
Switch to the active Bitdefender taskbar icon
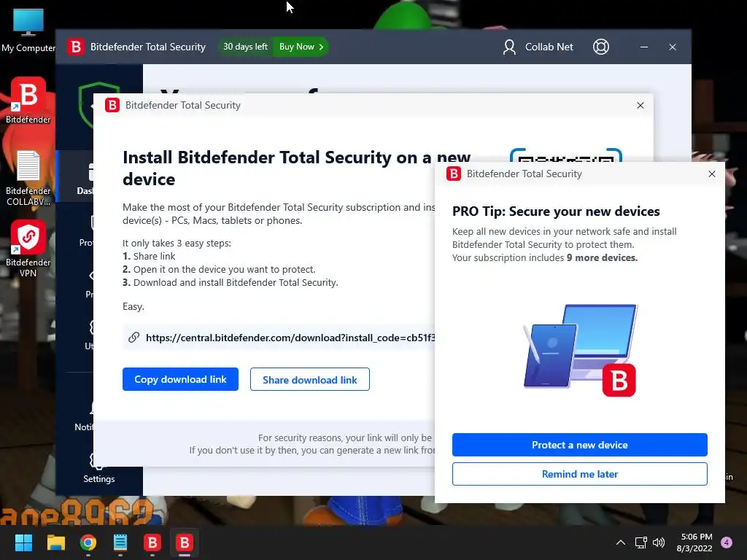click(x=185, y=542)
